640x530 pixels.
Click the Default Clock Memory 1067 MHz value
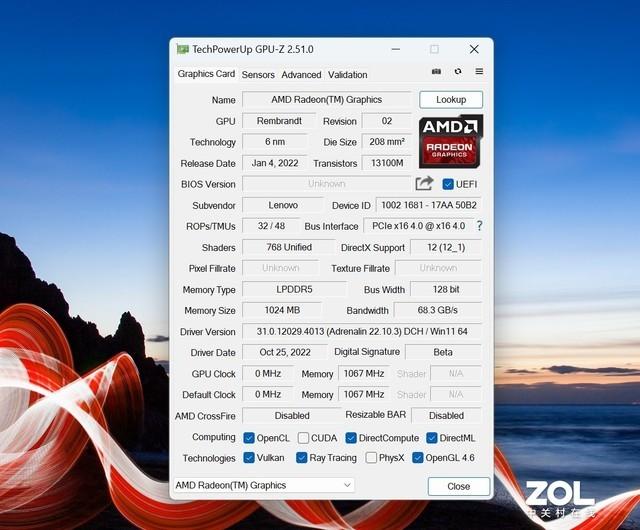(x=364, y=394)
